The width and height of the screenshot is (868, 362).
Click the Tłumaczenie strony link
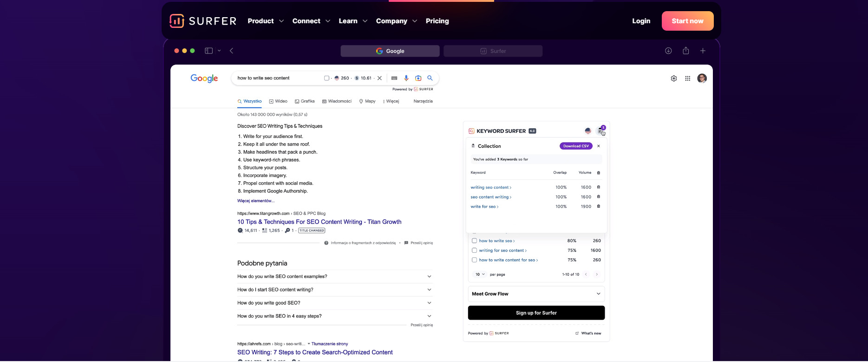tap(330, 344)
